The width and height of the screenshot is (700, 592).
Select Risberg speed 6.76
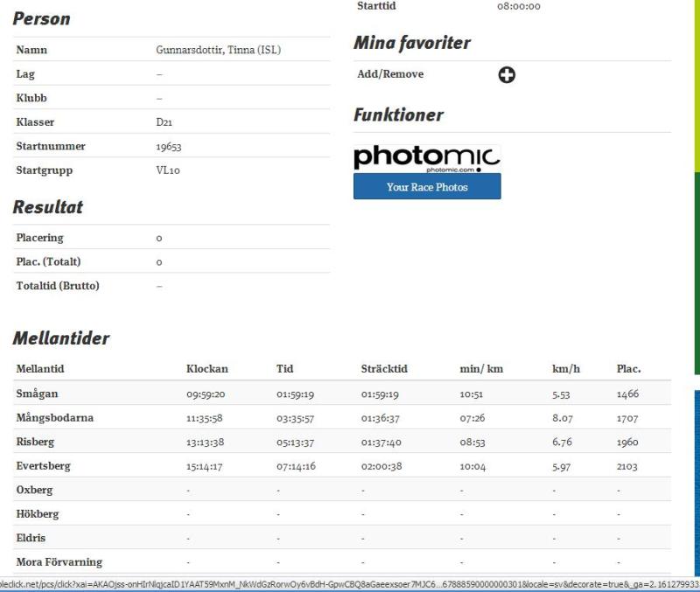click(x=562, y=442)
